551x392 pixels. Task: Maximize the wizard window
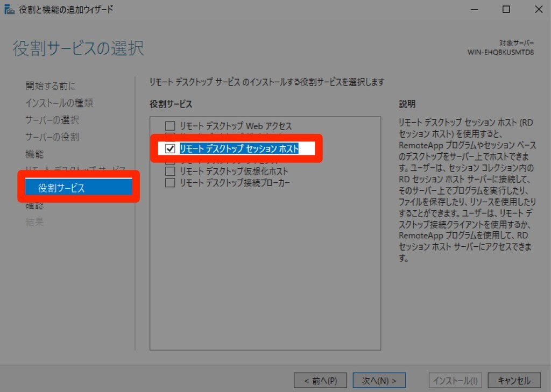pyautogui.click(x=506, y=10)
